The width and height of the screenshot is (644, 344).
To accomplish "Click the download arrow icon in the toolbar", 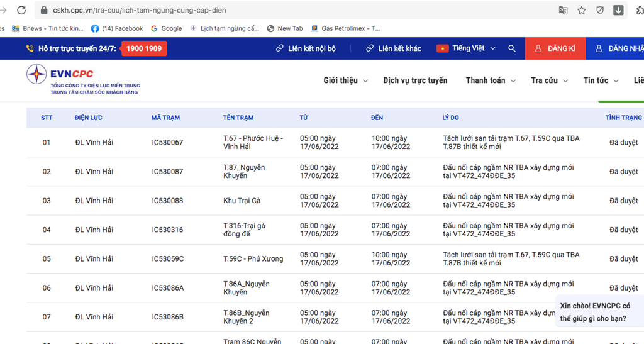I will point(619,10).
